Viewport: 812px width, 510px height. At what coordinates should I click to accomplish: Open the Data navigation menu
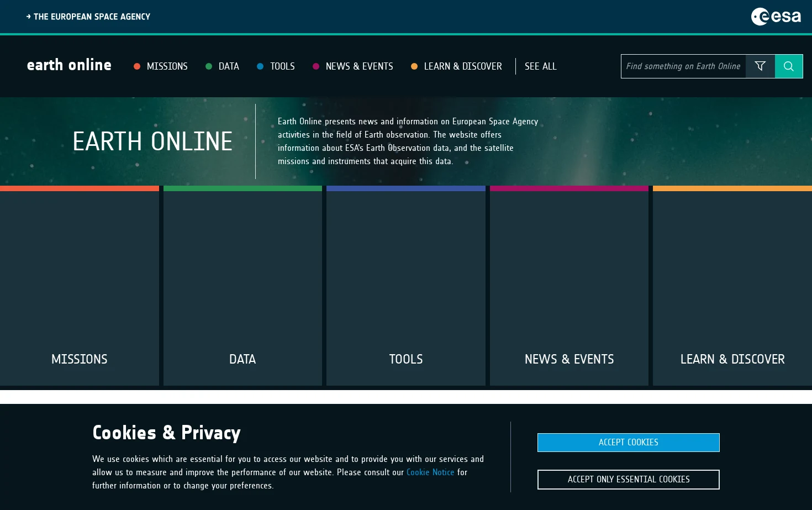point(222,66)
